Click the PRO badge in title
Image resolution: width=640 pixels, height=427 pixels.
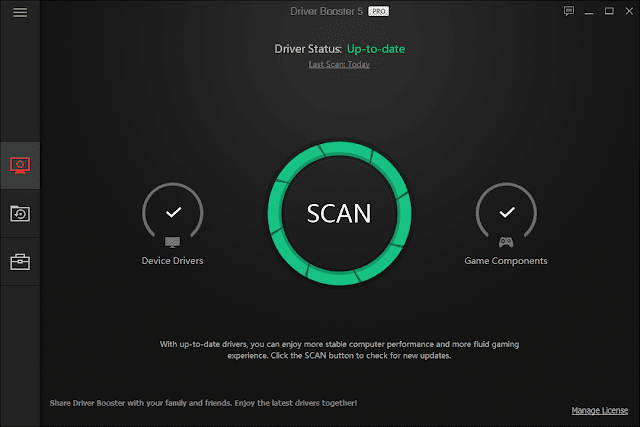(x=378, y=11)
